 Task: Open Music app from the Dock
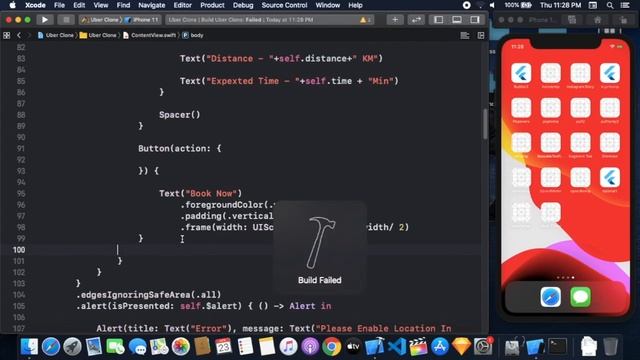tap(288, 347)
